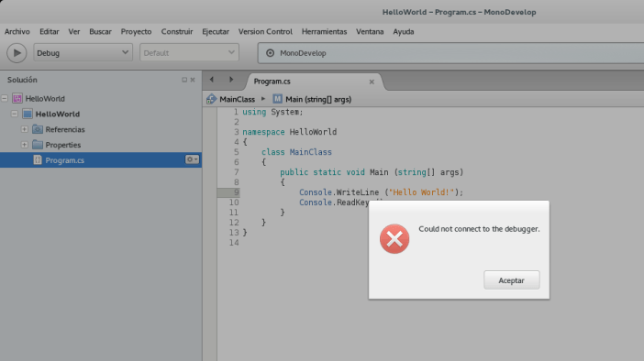644x361 pixels.
Task: Open the Herramientas menu
Action: click(324, 31)
